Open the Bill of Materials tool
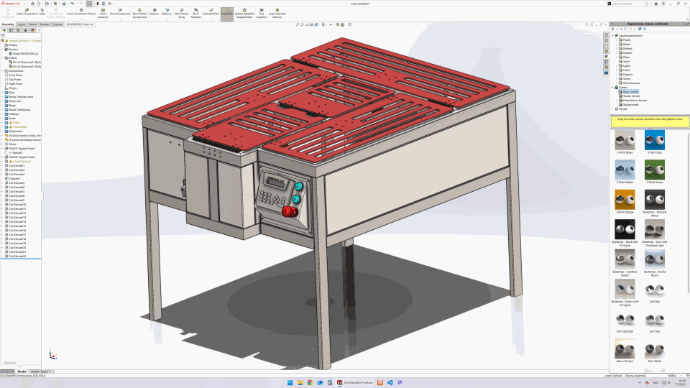Viewport: 690px width, 388px height. [196, 13]
